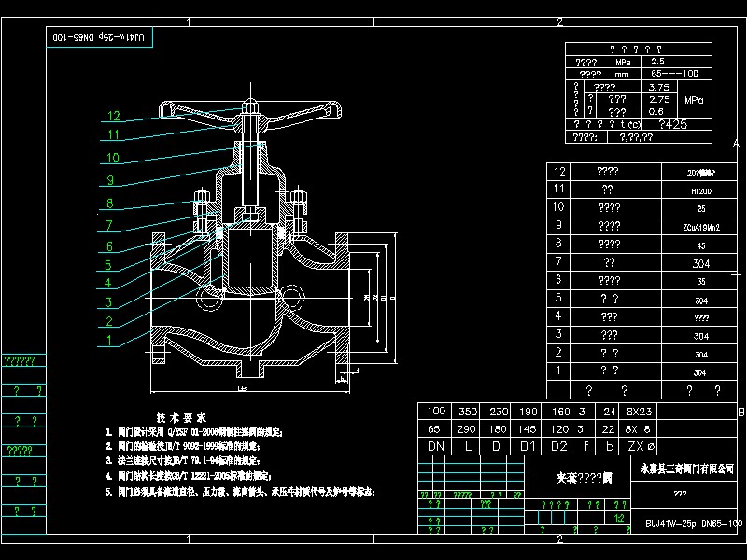This screenshot has height=560, width=747.
Task: Pick green callout number 1
Action: (x=109, y=341)
